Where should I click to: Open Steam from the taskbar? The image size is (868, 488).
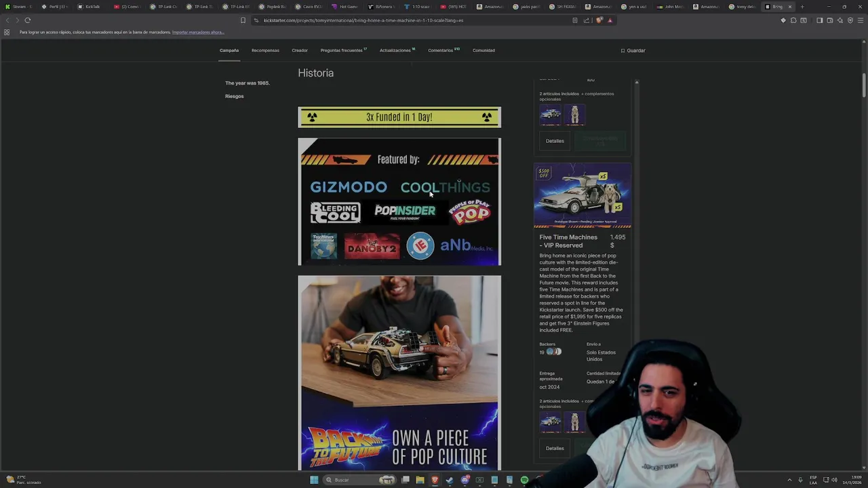coord(450,480)
